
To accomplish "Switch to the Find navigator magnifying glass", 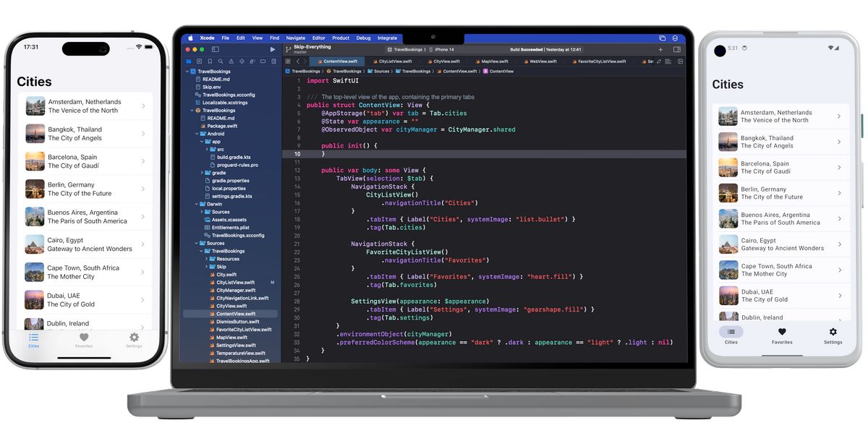I will point(221,61).
